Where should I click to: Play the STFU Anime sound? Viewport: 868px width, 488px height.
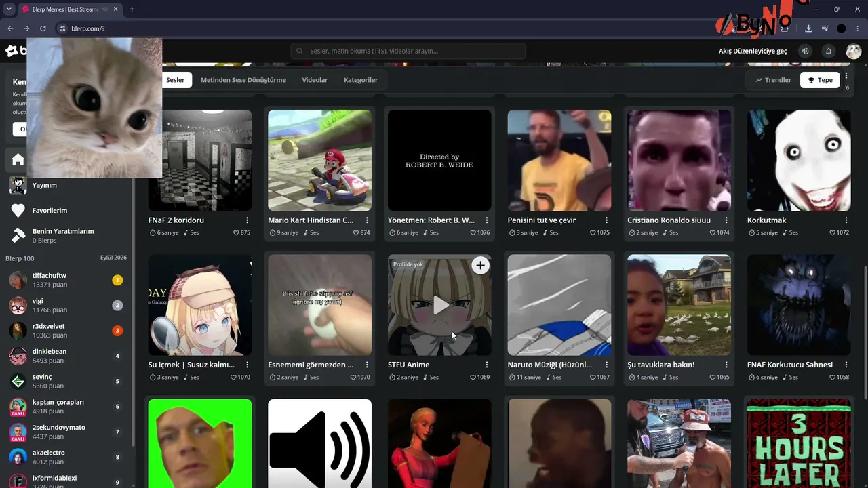click(x=439, y=305)
